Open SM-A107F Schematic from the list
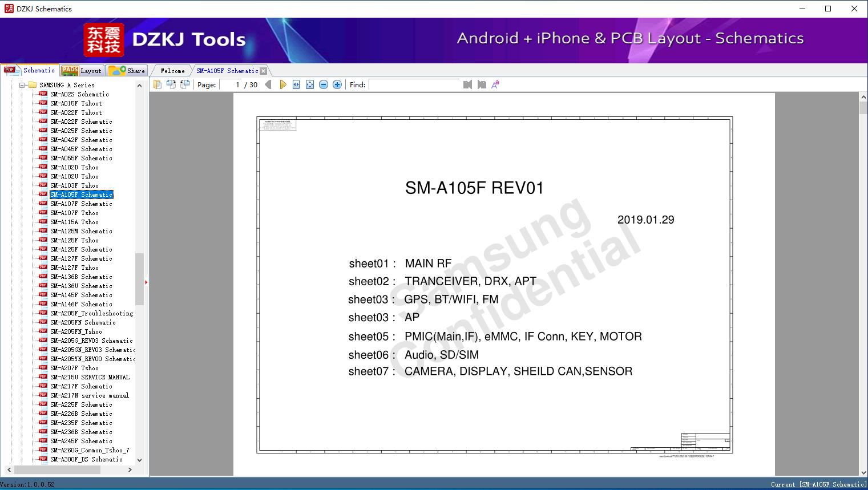 [81, 204]
